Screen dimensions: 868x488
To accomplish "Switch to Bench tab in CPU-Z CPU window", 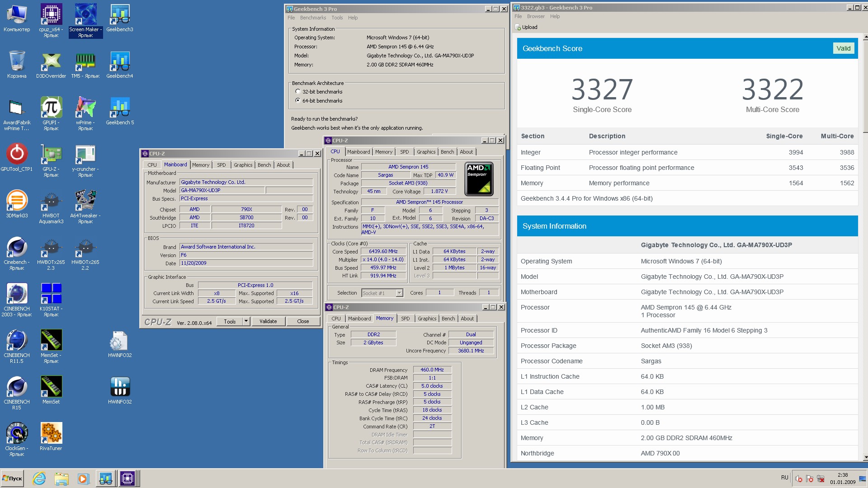I will click(447, 152).
